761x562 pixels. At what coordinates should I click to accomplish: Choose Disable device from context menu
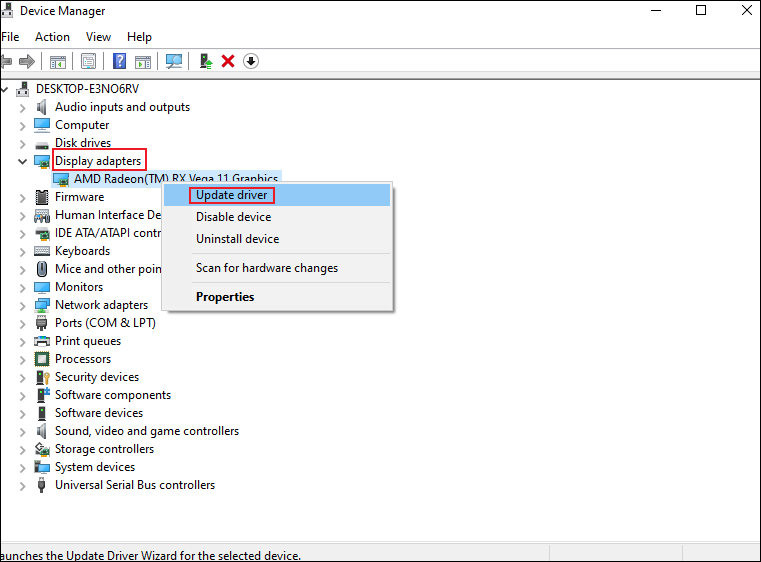click(277, 217)
